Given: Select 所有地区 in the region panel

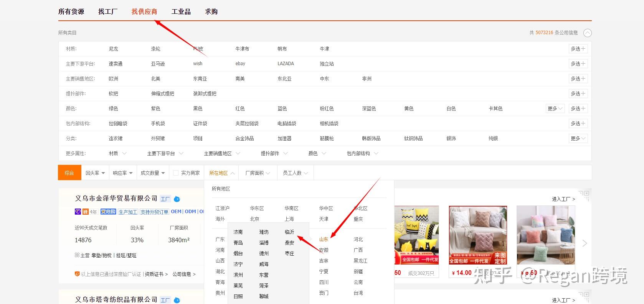Looking at the screenshot, I should tap(221, 189).
